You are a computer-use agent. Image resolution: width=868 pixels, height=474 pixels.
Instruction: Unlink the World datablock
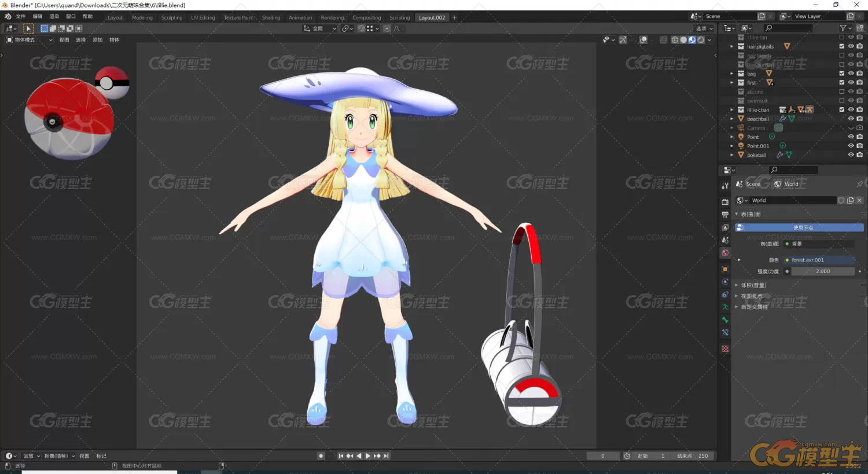pyautogui.click(x=859, y=200)
